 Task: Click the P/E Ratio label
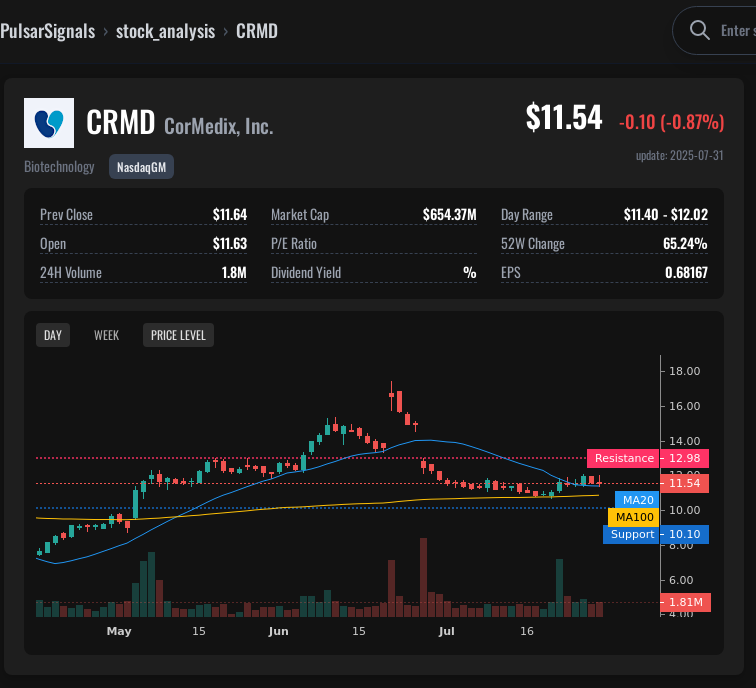[294, 243]
